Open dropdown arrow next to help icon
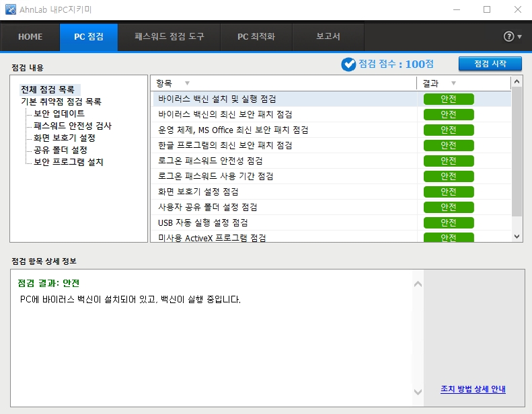The width and height of the screenshot is (532, 414). click(x=519, y=37)
